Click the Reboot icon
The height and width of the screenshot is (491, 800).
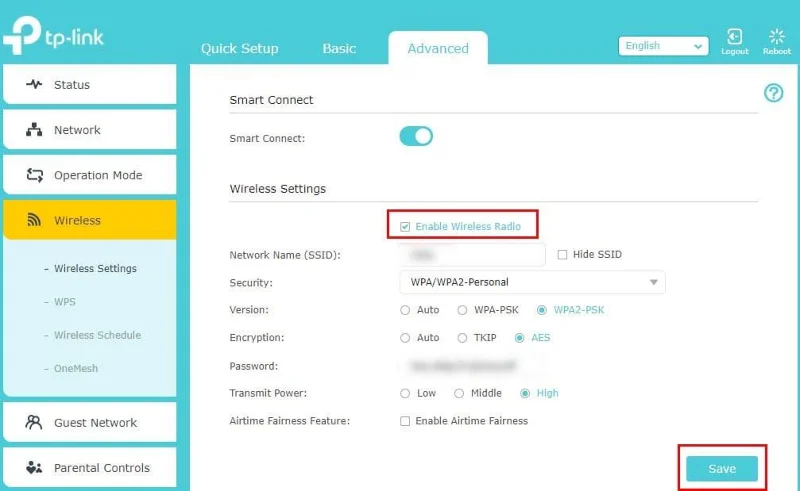tap(777, 37)
